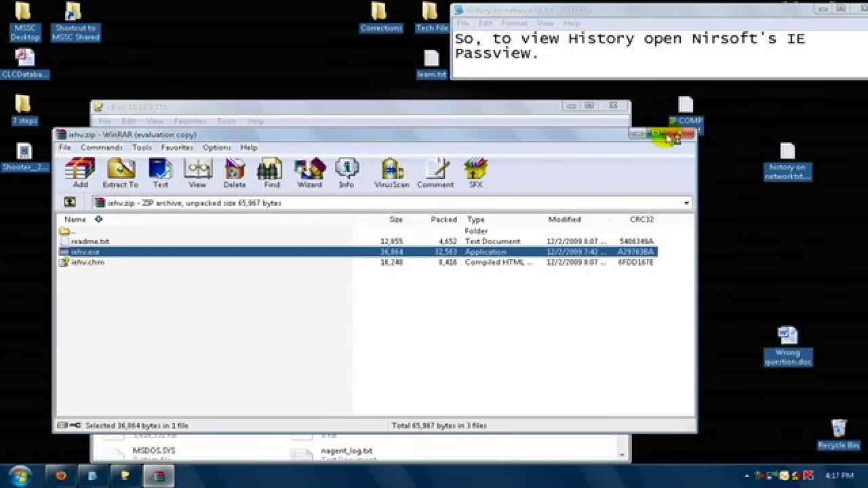Viewport: 868px width, 488px height.
Task: Click the scroll-down arrow in background window
Action: tap(622, 455)
